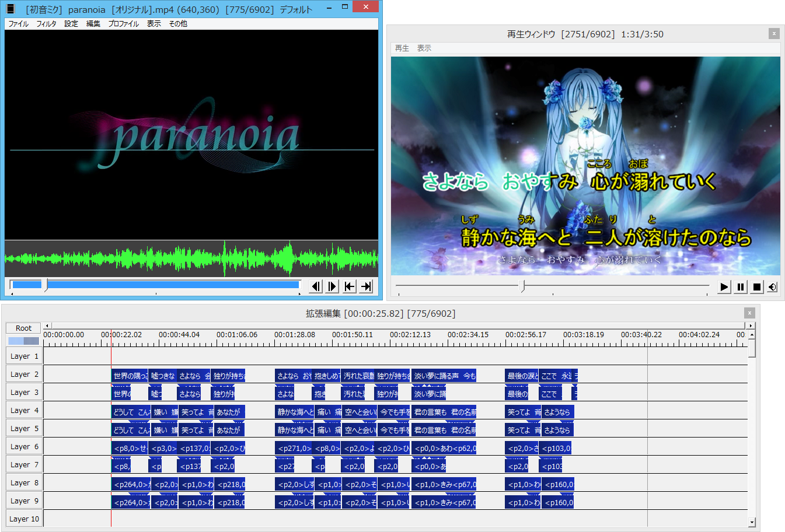Image resolution: width=785 pixels, height=532 pixels.
Task: Select the <p0,0>あわ clip on Layer 6
Action: [444, 448]
